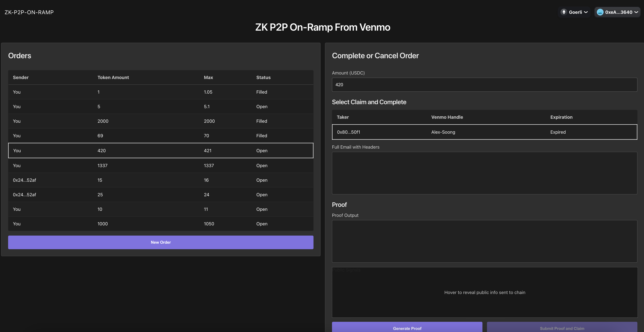Screen dimensions: 644x332
Task: Click Generate Proof button
Action: pyautogui.click(x=407, y=328)
